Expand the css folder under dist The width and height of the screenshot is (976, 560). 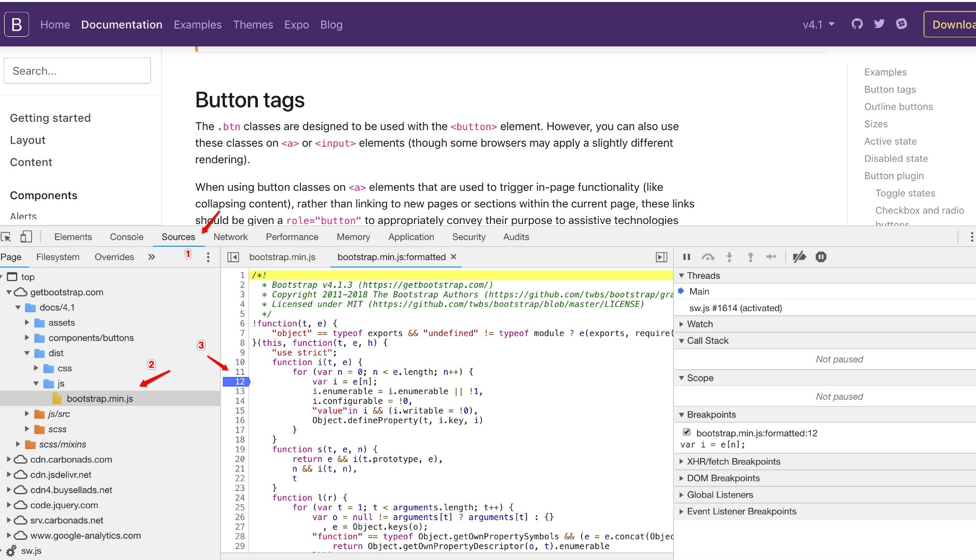pyautogui.click(x=36, y=368)
